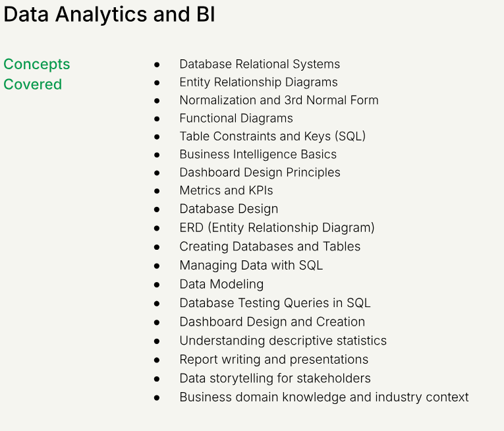Pick the "Functional Diagrams" list entry
The width and height of the screenshot is (504, 431).
click(236, 119)
